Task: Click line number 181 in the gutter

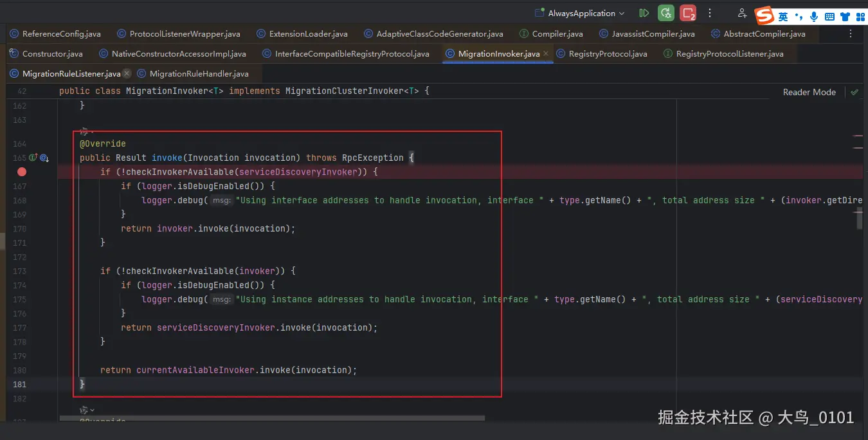Action: [x=19, y=384]
